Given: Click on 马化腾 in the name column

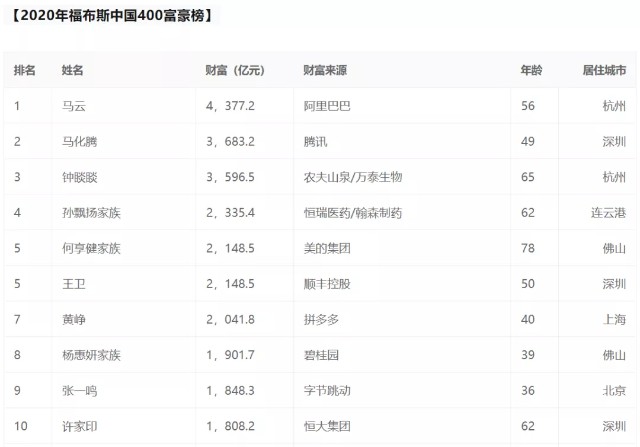Looking at the screenshot, I should (x=79, y=141).
